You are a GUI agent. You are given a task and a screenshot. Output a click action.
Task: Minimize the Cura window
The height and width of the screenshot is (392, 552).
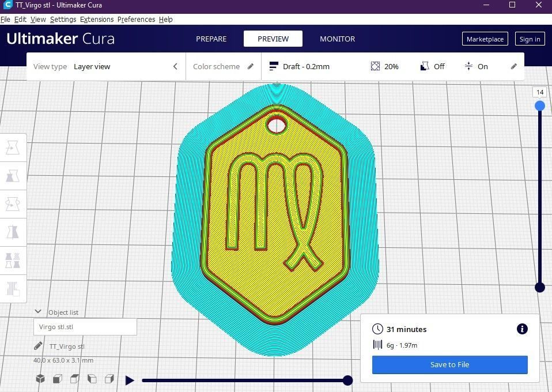pyautogui.click(x=486, y=5)
